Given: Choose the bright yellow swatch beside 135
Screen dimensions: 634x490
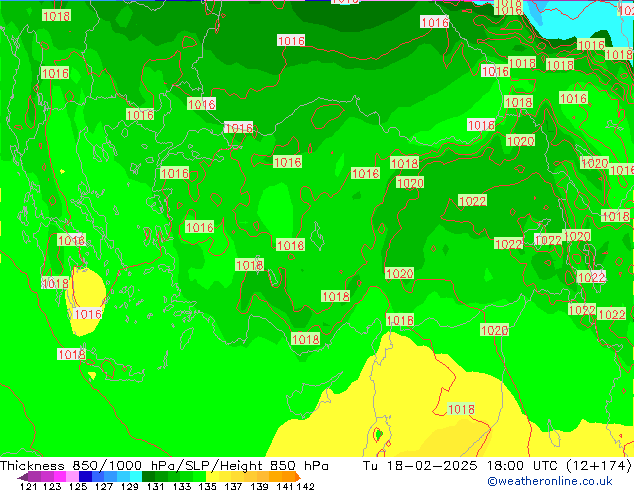Looking at the screenshot, I should click(212, 477).
